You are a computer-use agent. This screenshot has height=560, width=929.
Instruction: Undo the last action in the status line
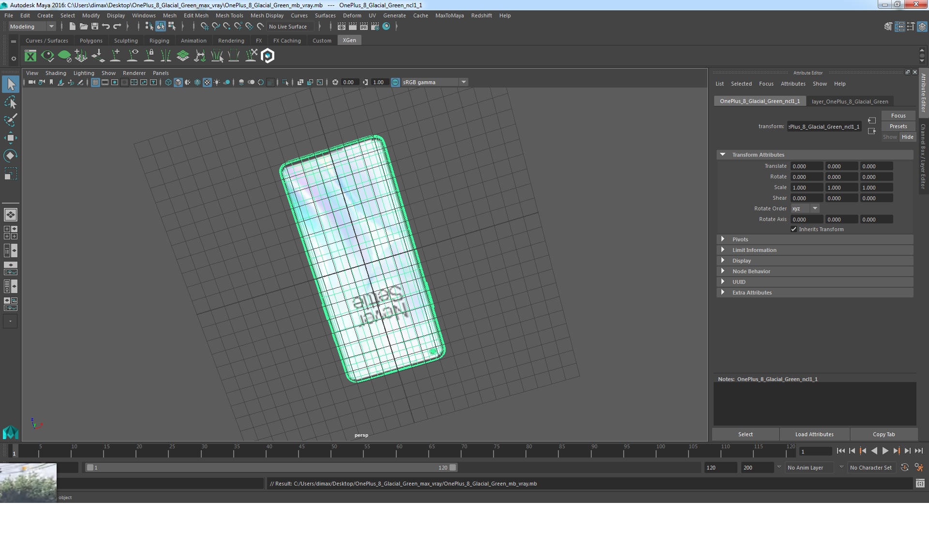(x=105, y=27)
